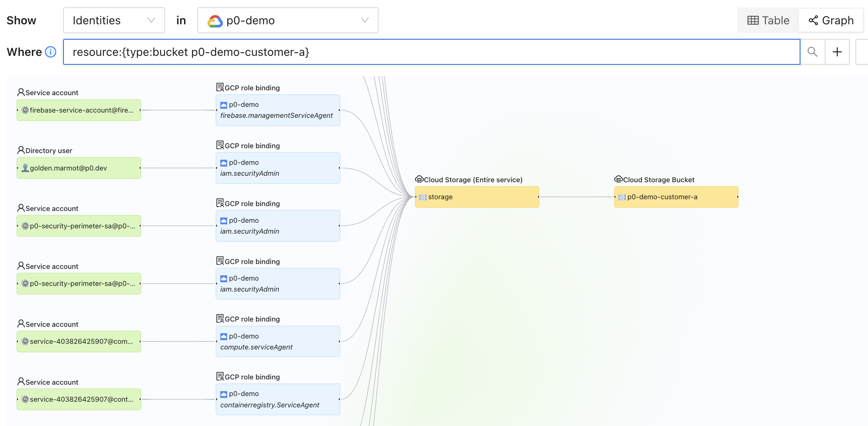
Task: Click the Cloud Storage Bucket header icon
Action: coord(618,179)
